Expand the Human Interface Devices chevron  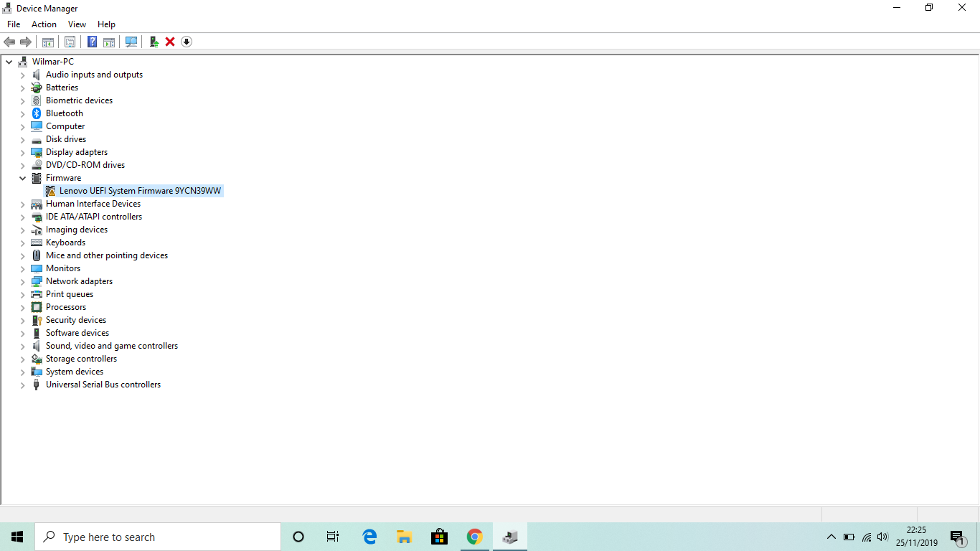pyautogui.click(x=22, y=204)
